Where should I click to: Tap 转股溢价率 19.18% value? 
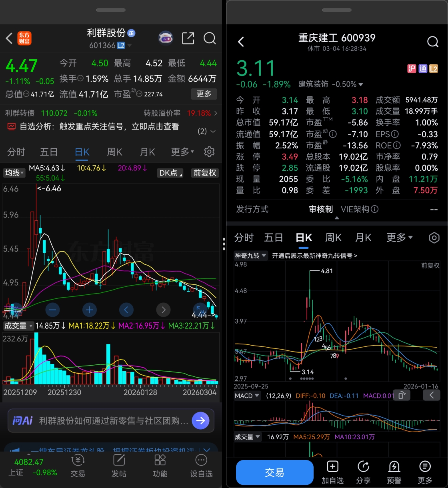point(199,113)
